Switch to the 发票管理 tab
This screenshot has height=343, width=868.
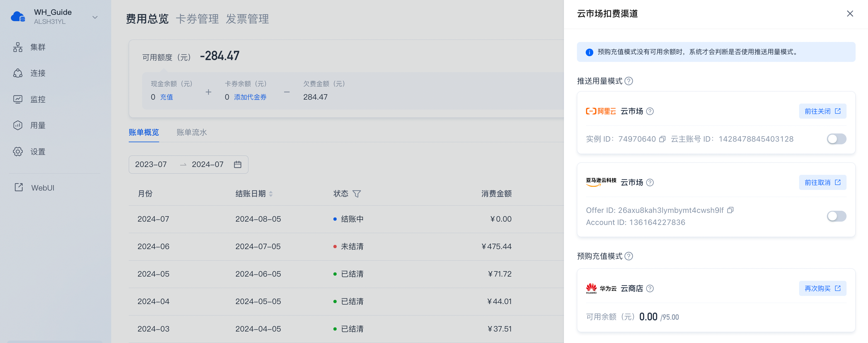(247, 18)
